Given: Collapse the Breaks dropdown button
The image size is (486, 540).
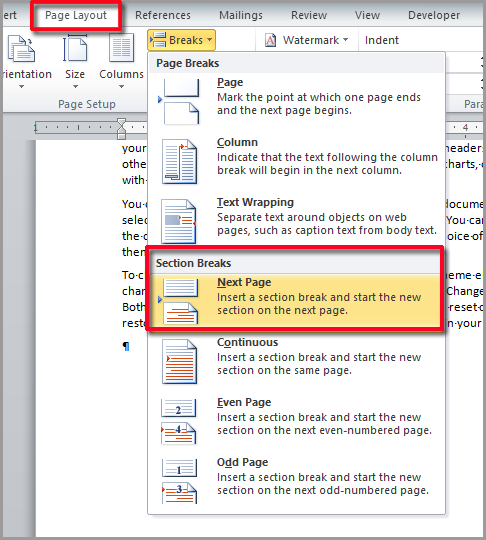Looking at the screenshot, I should click(182, 40).
